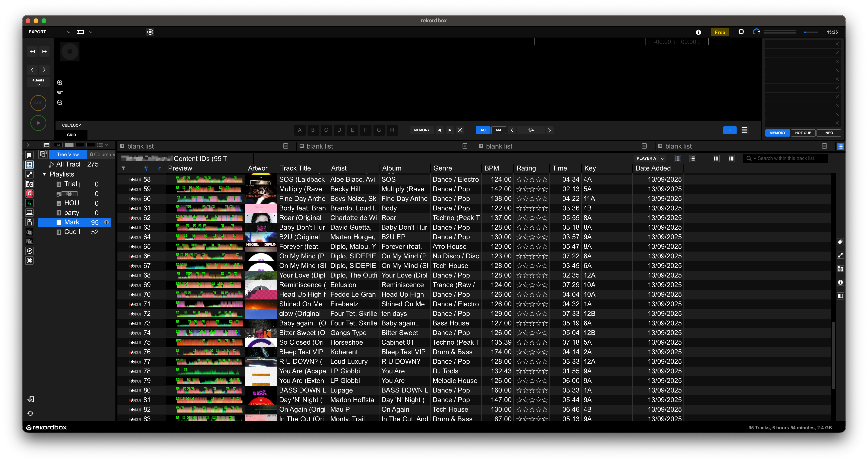The width and height of the screenshot is (868, 462).
Task: Click the track filter funnel icon
Action: coord(123,168)
